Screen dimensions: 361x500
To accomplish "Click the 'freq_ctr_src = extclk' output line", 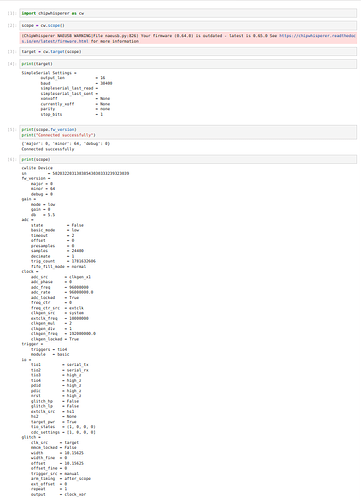I will (57, 308).
